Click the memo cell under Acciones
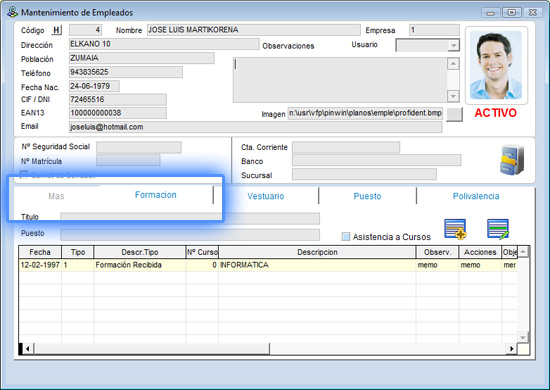550x390 pixels. 480,265
